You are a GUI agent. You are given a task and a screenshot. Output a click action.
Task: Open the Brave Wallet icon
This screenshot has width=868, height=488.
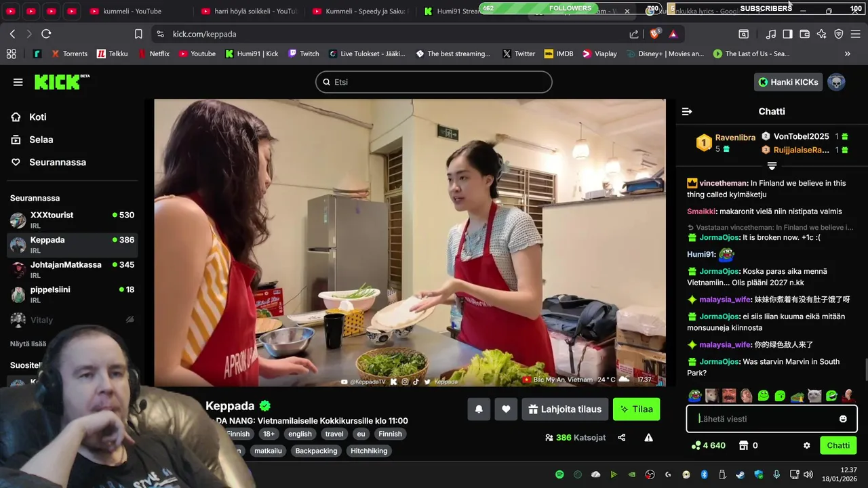pos(804,34)
